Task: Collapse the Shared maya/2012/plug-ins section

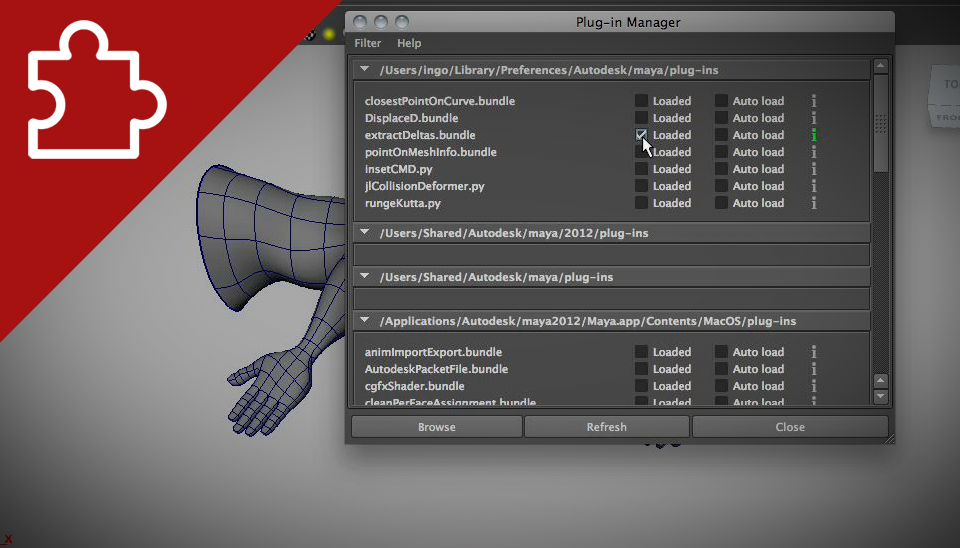Action: (x=364, y=233)
